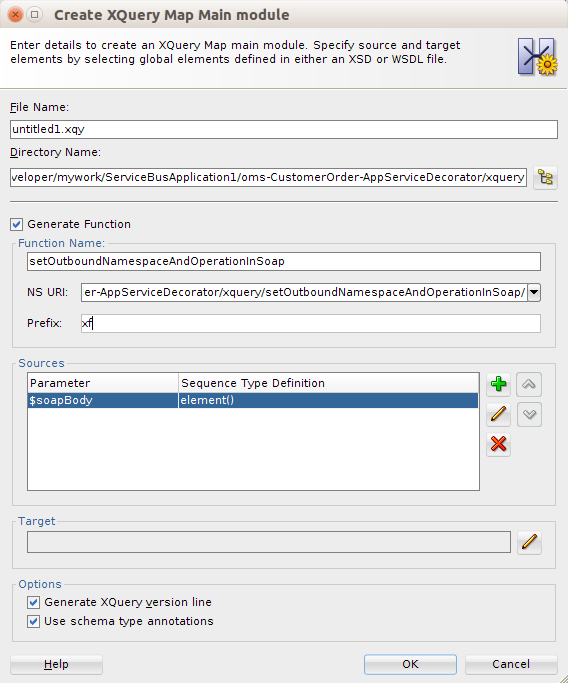Click the XQuery Map wizard icon

click(538, 57)
